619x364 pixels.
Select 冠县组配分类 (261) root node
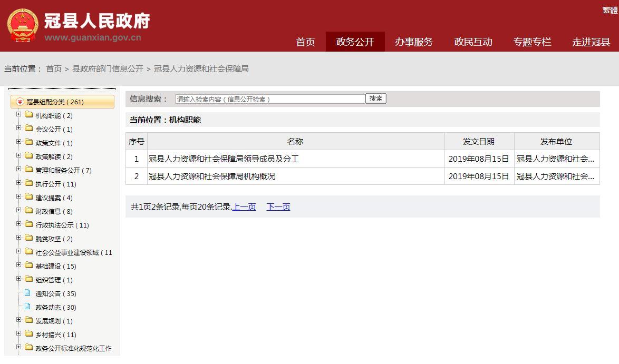click(62, 102)
